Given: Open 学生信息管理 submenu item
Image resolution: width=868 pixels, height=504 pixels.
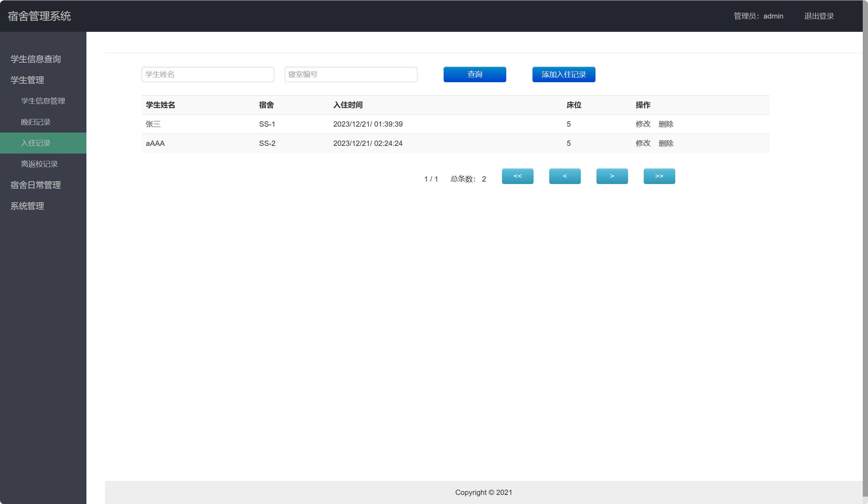Looking at the screenshot, I should tap(43, 101).
